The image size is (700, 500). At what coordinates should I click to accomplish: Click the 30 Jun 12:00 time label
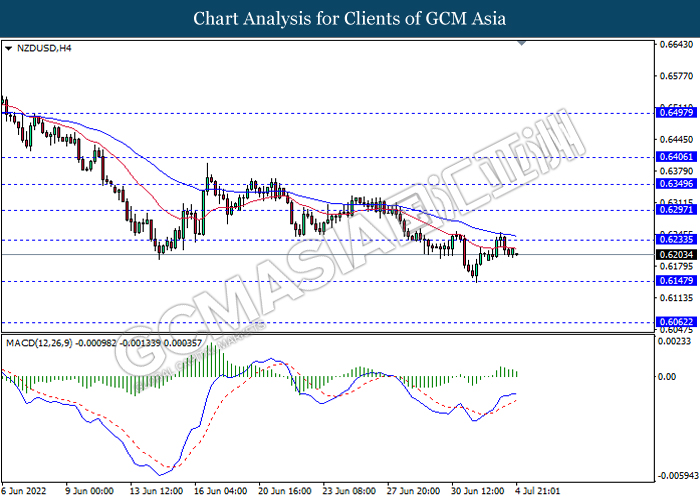tap(478, 491)
